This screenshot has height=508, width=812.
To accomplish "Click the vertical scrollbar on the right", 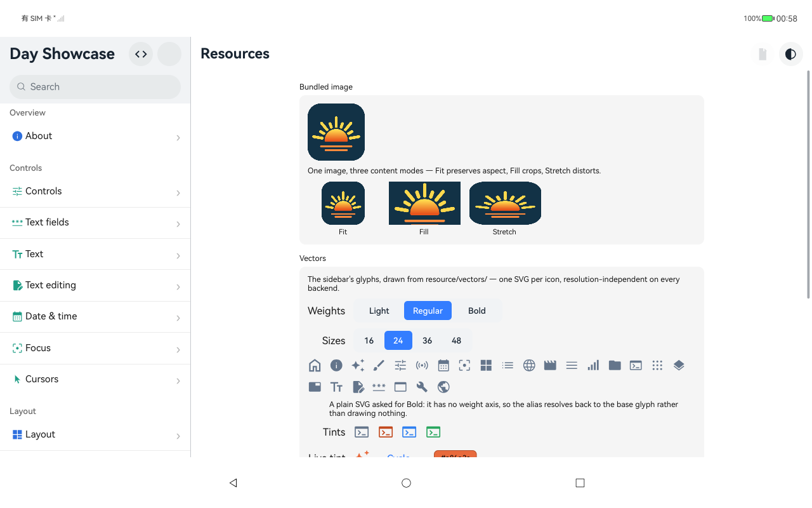I will 808,184.
